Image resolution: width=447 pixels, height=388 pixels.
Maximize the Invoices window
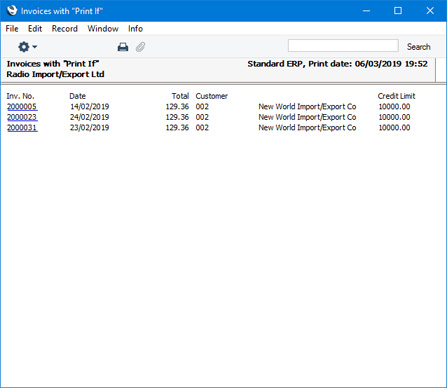pyautogui.click(x=398, y=11)
